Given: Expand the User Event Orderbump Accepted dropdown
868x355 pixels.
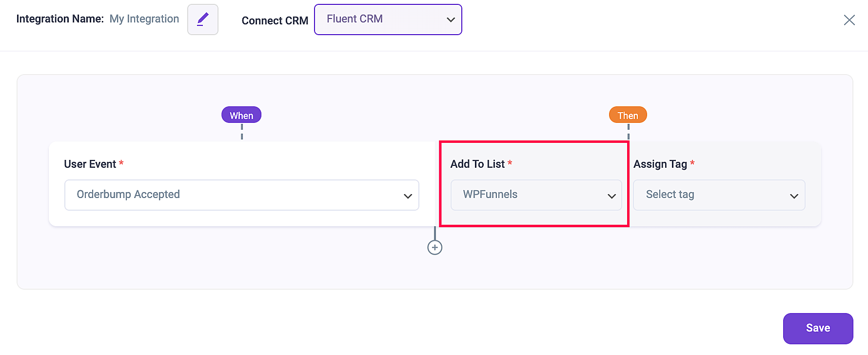Looking at the screenshot, I should 242,195.
